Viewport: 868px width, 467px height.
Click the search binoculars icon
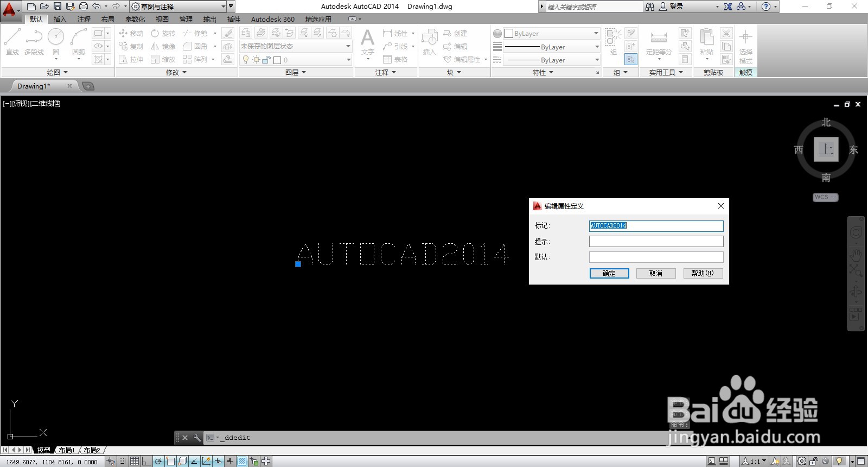650,7
